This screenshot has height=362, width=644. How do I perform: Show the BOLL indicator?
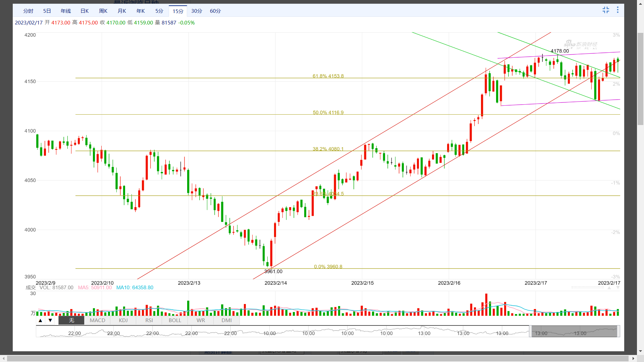coord(175,320)
